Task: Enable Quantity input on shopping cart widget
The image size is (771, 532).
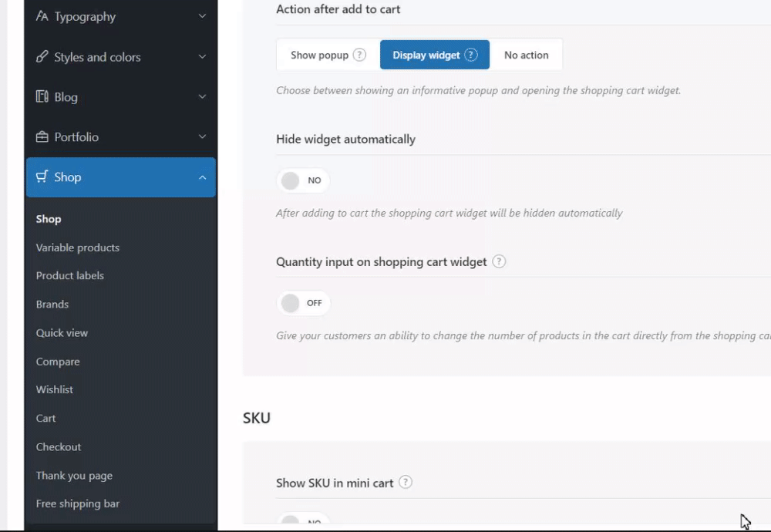Action: coord(303,303)
